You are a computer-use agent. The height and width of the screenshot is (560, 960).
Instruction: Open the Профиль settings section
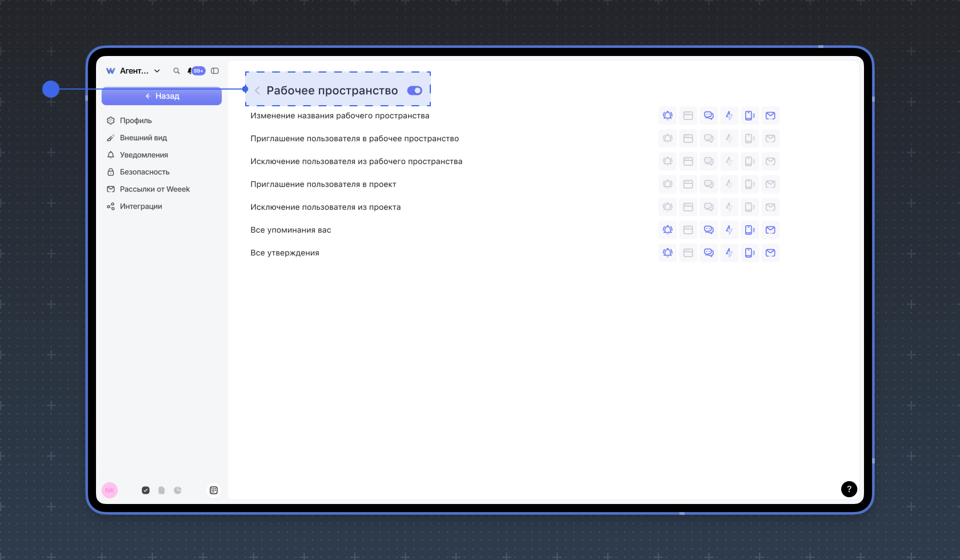pos(136,121)
